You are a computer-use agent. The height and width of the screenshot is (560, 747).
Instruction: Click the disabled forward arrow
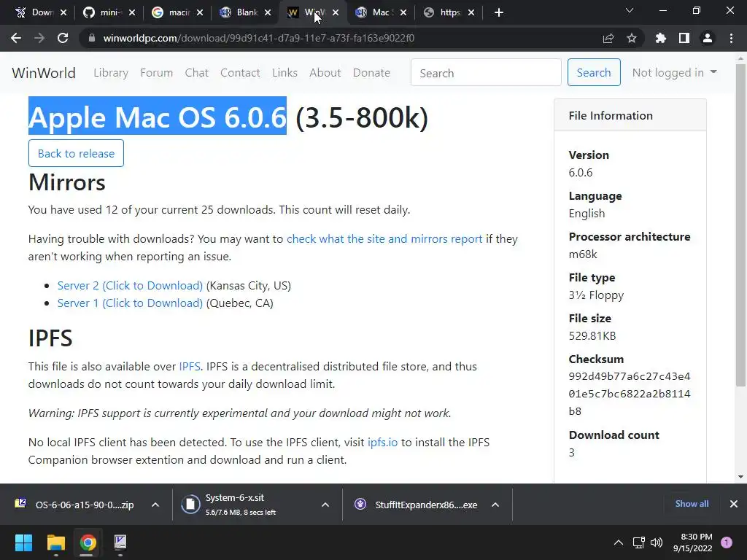pos(39,38)
